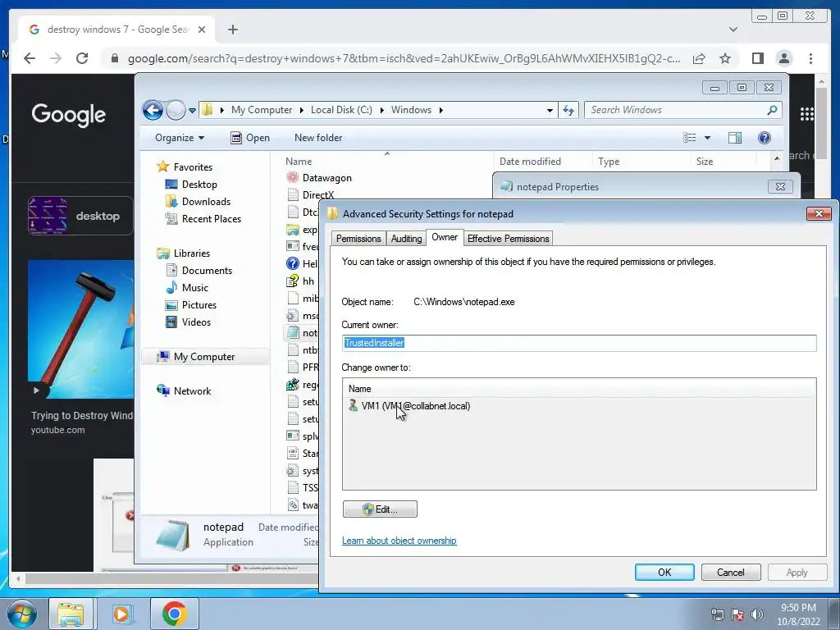Viewport: 840px width, 630px height.
Task: Go back in the Explorer window
Action: point(153,111)
